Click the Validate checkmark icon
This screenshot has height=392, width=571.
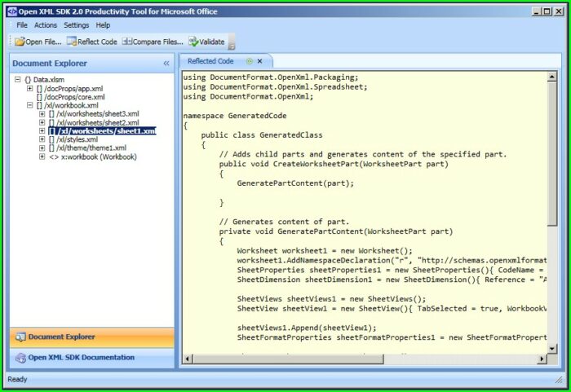[x=193, y=42]
